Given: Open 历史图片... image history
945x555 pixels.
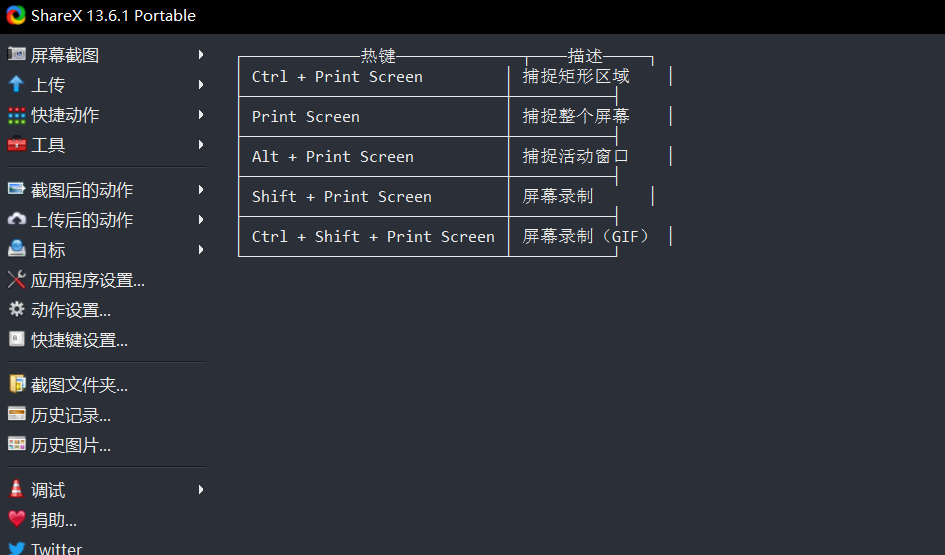Looking at the screenshot, I should (x=70, y=445).
